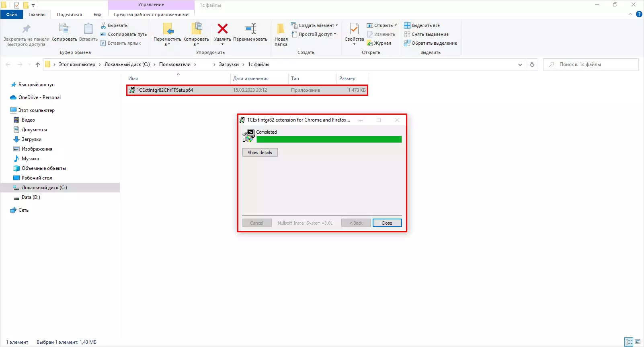This screenshot has height=347, width=644.
Task: Click Show details in installer dialog
Action: coord(260,153)
